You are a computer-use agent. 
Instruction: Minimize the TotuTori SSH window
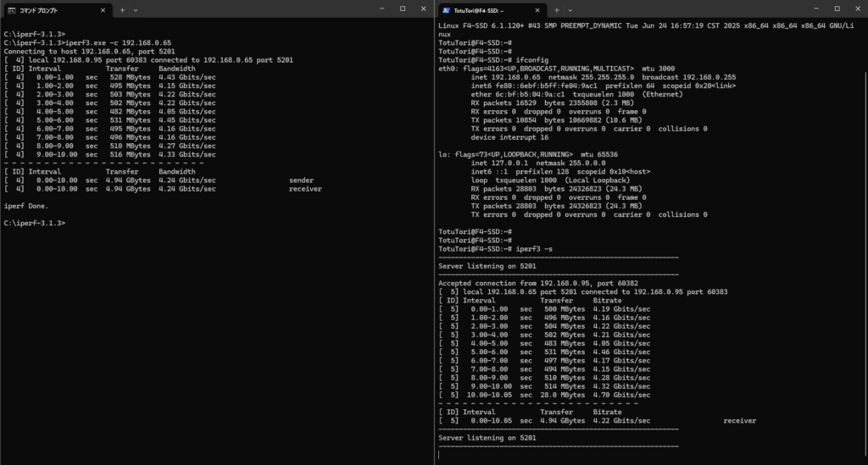pos(816,8)
